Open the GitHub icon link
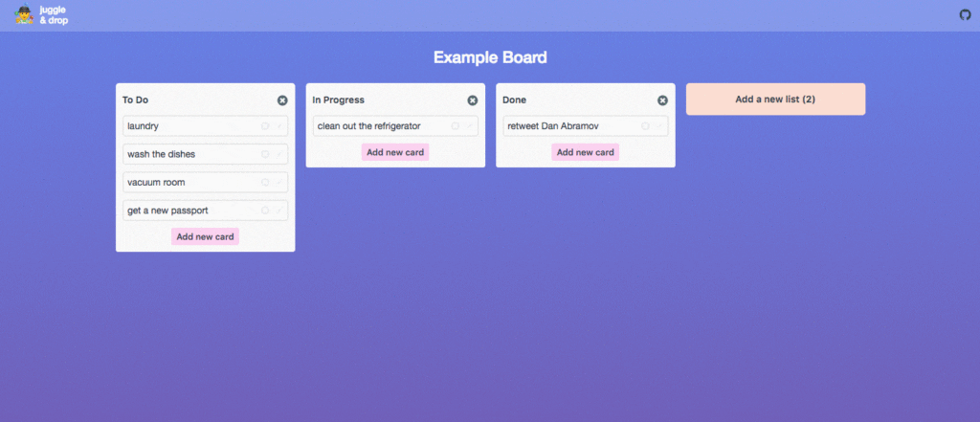 965,15
